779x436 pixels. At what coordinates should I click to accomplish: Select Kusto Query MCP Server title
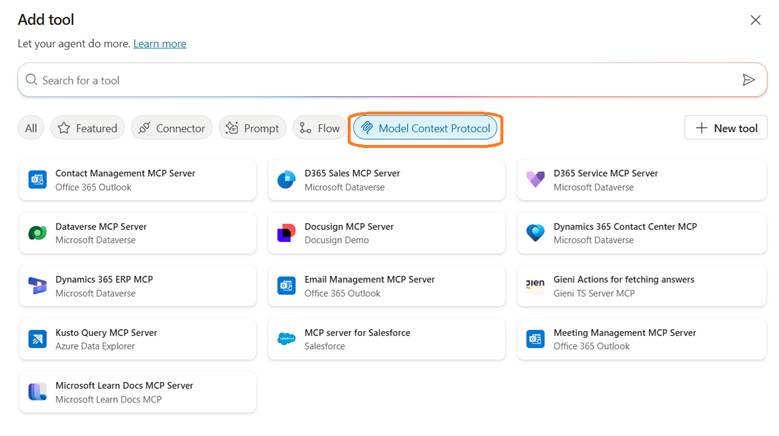point(106,333)
